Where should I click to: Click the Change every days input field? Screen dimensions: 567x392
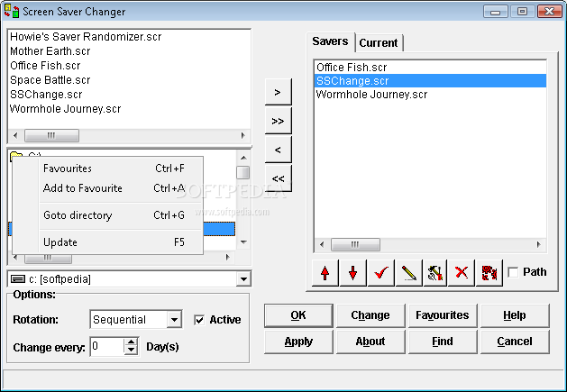click(x=107, y=346)
